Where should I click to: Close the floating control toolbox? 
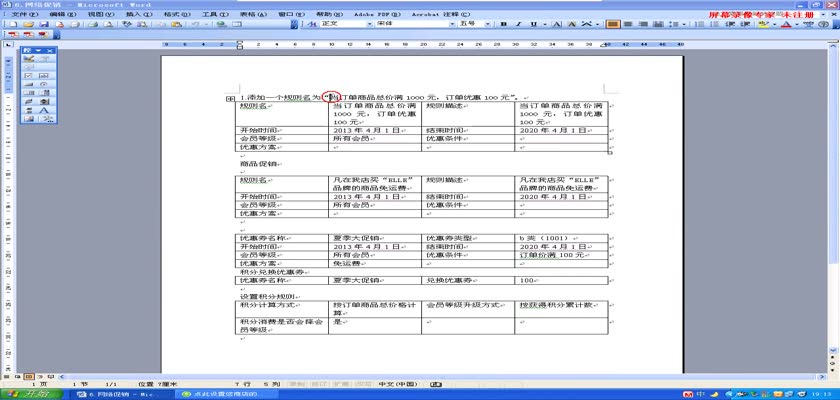tap(50, 50)
